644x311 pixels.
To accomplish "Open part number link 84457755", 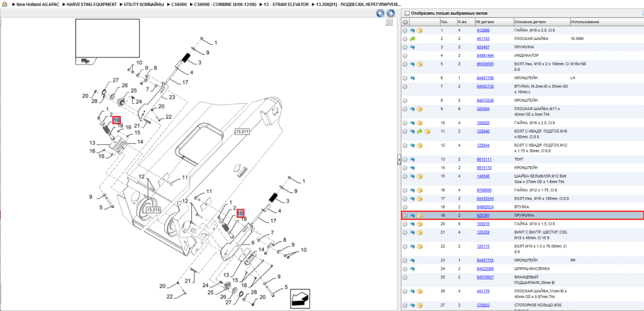I will pyautogui.click(x=485, y=261).
